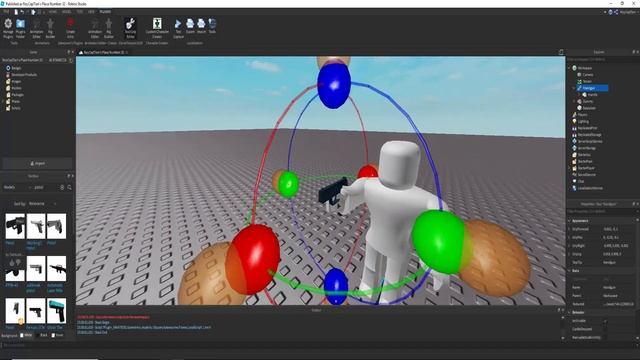Click the teal Glock pistol thumbnail in Toolbox

click(56, 311)
